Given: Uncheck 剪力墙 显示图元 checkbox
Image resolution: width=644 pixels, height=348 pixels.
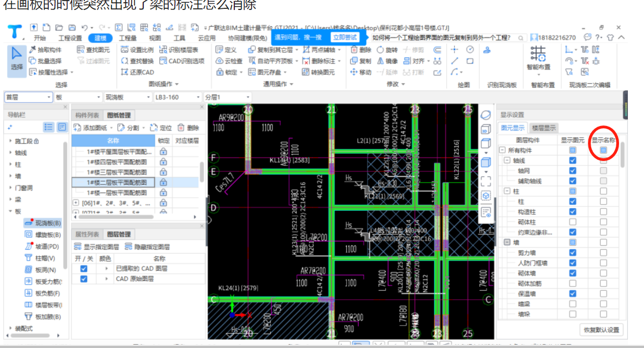Looking at the screenshot, I should click(572, 253).
